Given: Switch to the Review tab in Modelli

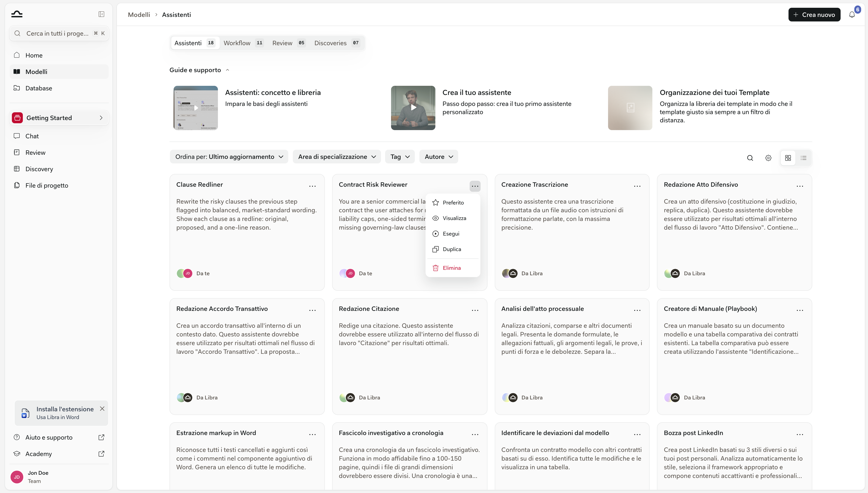Looking at the screenshot, I should point(289,43).
